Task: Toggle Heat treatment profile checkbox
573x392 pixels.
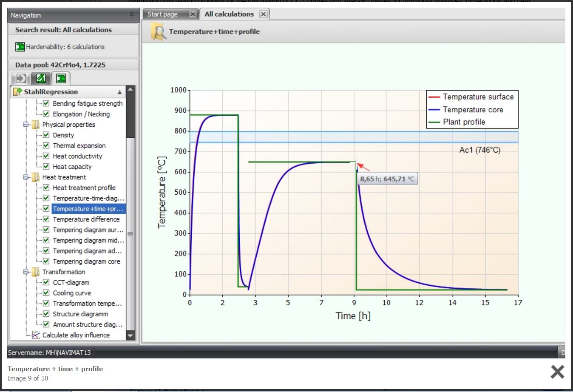Action: tap(46, 187)
